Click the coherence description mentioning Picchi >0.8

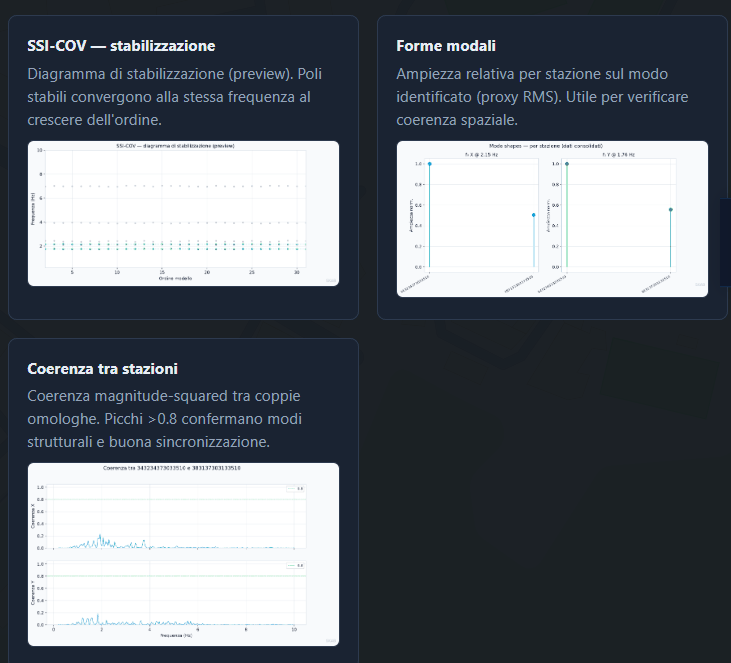(x=165, y=419)
